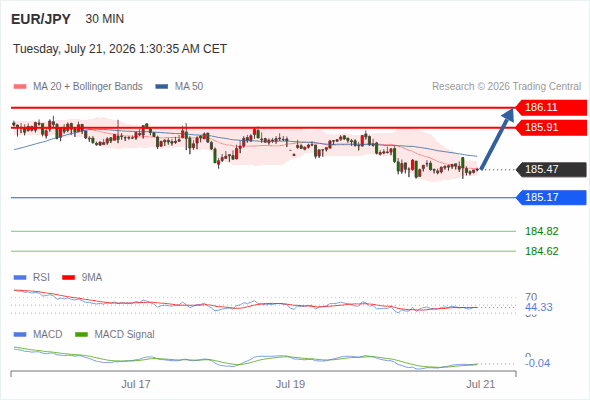Click the Jul 17 axis date
The width and height of the screenshot is (590, 400).
[x=136, y=385]
